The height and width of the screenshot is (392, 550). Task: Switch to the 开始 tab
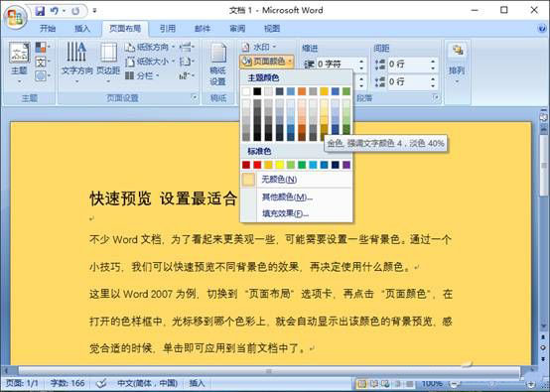click(48, 29)
